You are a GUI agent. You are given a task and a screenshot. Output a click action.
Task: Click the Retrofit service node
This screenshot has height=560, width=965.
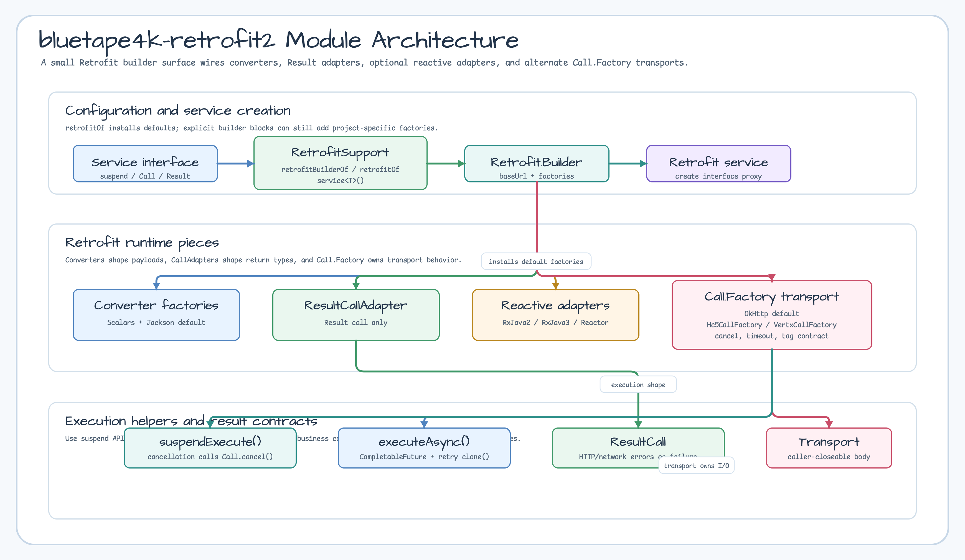coord(718,164)
